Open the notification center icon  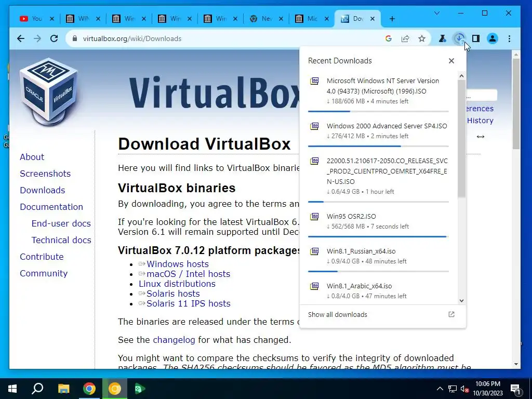pyautogui.click(x=516, y=389)
